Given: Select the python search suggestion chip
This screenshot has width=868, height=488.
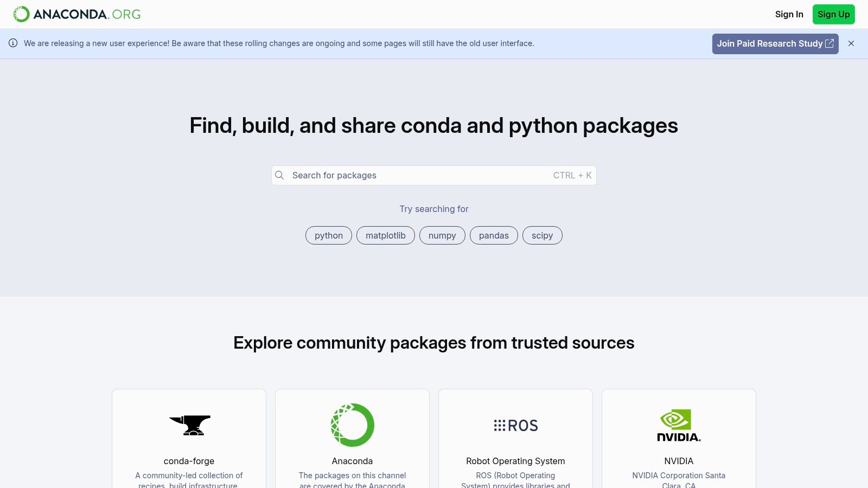Looking at the screenshot, I should coord(328,235).
